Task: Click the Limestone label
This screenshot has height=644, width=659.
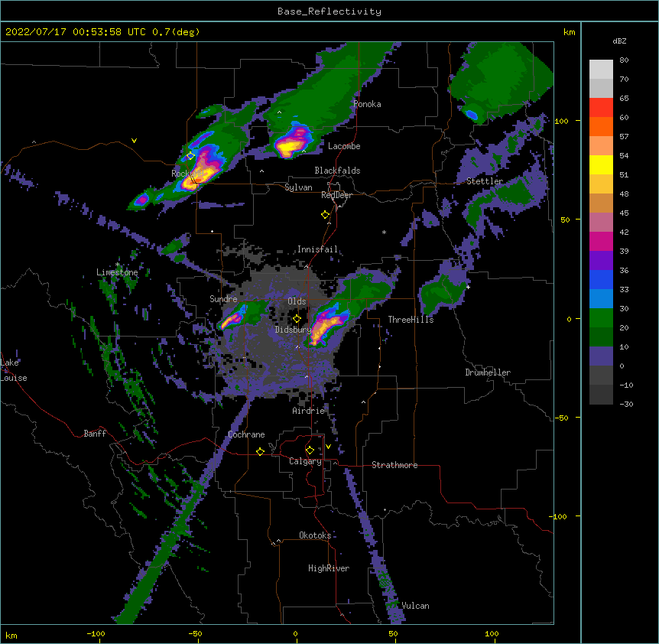Action: point(117,272)
